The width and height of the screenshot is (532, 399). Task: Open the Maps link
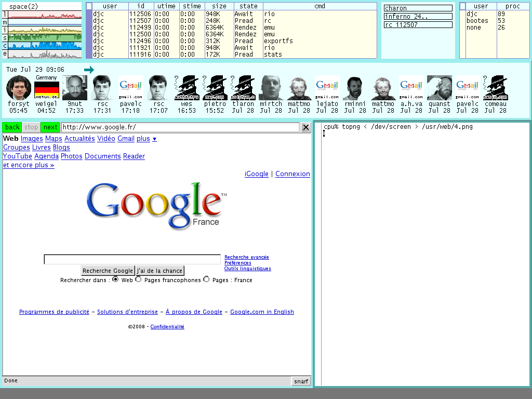tap(54, 139)
